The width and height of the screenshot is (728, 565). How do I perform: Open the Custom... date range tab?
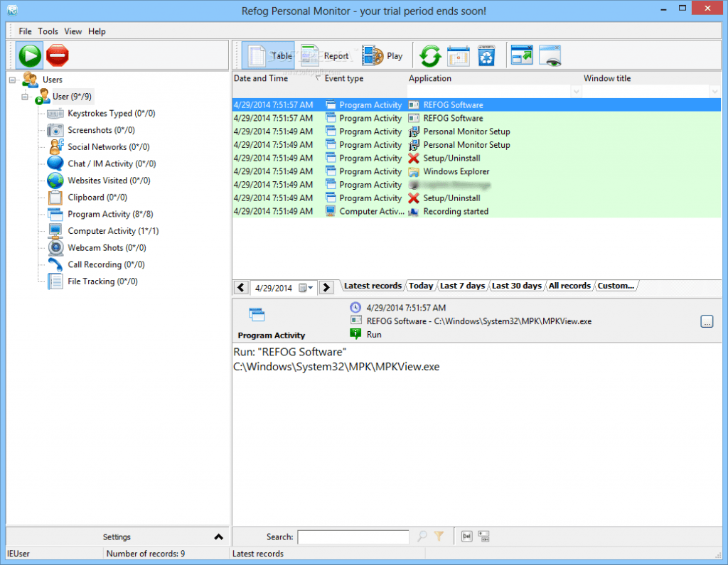tap(616, 286)
